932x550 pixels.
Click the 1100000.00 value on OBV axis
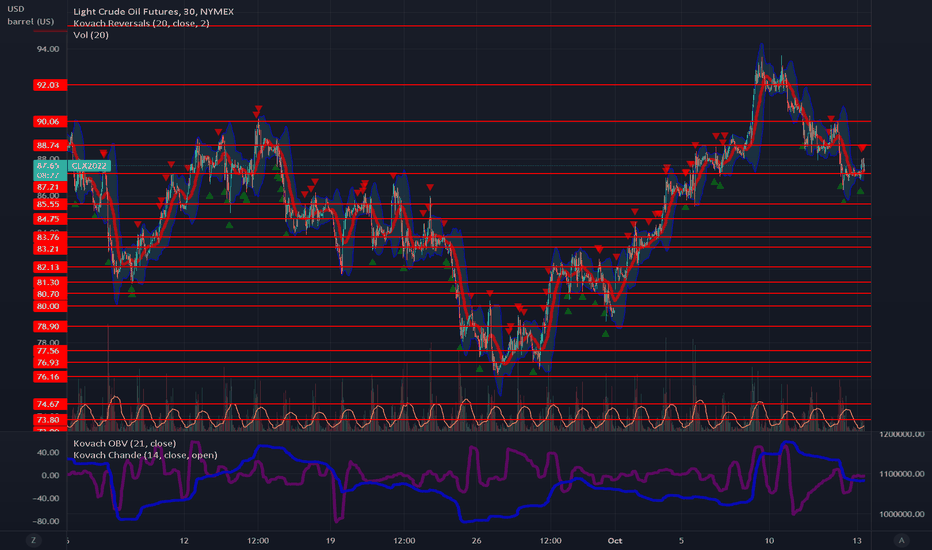pyautogui.click(x=900, y=474)
